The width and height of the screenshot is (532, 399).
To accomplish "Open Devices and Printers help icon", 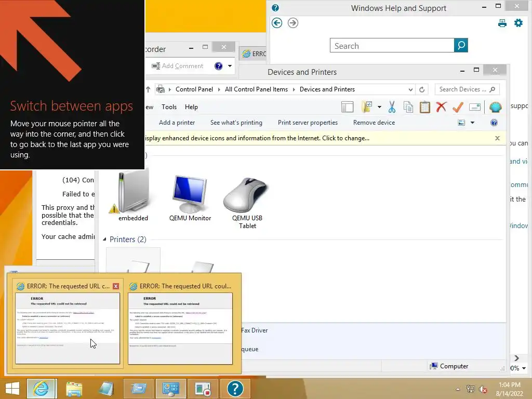I will [x=494, y=123].
